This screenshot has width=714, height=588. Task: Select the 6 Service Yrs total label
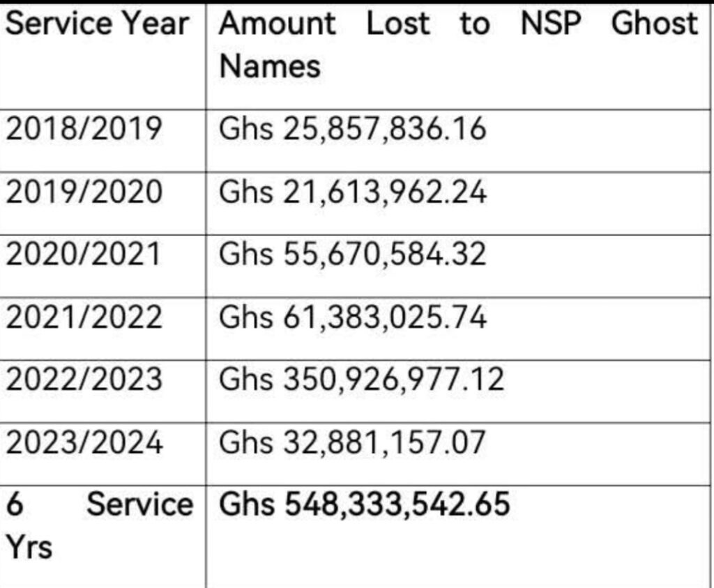(x=99, y=526)
